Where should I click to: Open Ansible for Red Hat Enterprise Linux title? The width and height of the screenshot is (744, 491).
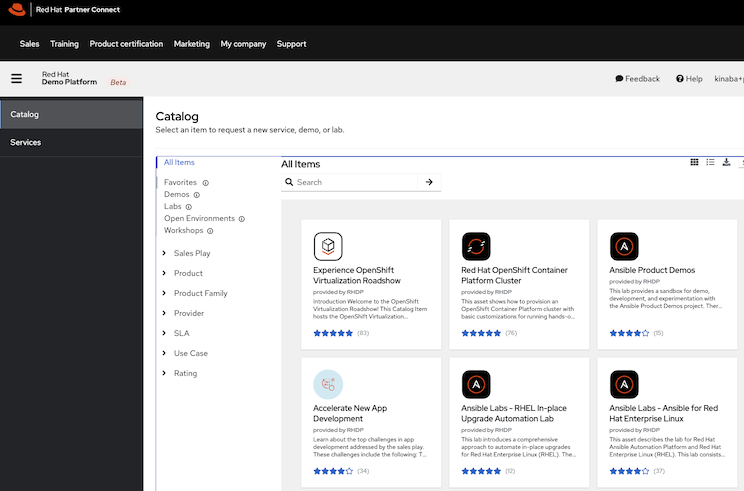(663, 413)
